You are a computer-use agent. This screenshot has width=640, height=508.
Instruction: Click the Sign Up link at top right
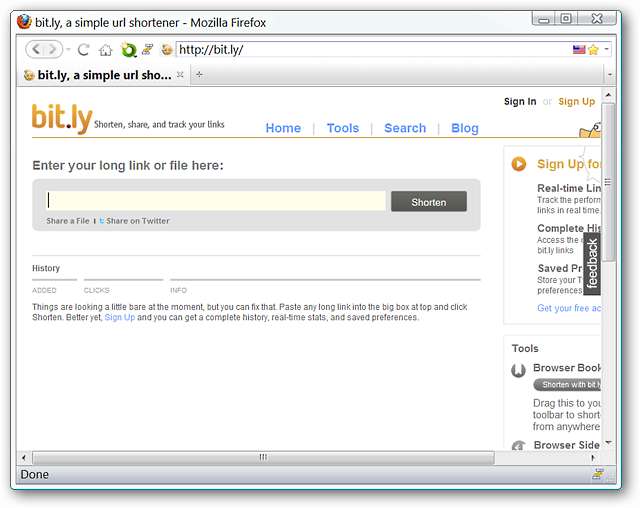pos(577,102)
